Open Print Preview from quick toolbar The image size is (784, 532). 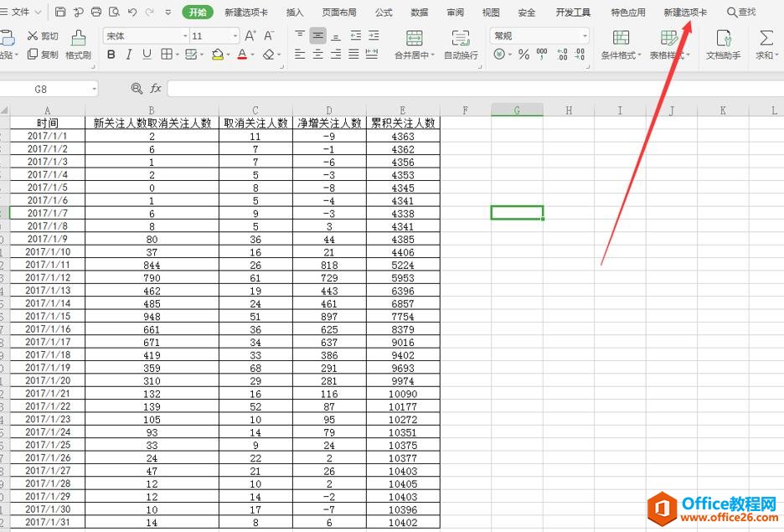[115, 12]
